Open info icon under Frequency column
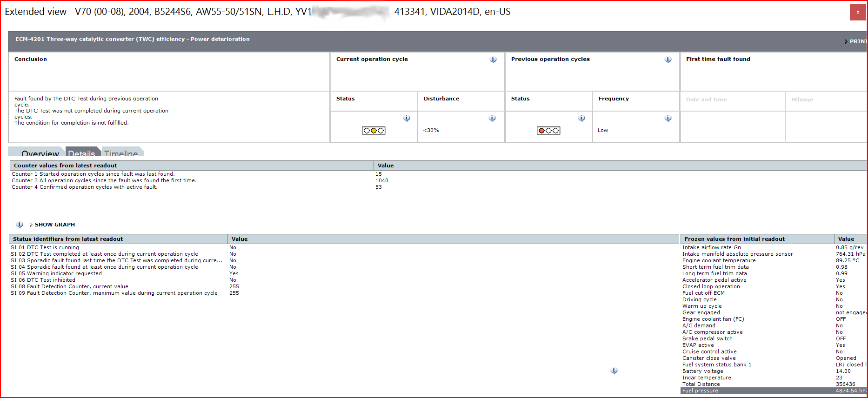This screenshot has width=868, height=398. 668,119
